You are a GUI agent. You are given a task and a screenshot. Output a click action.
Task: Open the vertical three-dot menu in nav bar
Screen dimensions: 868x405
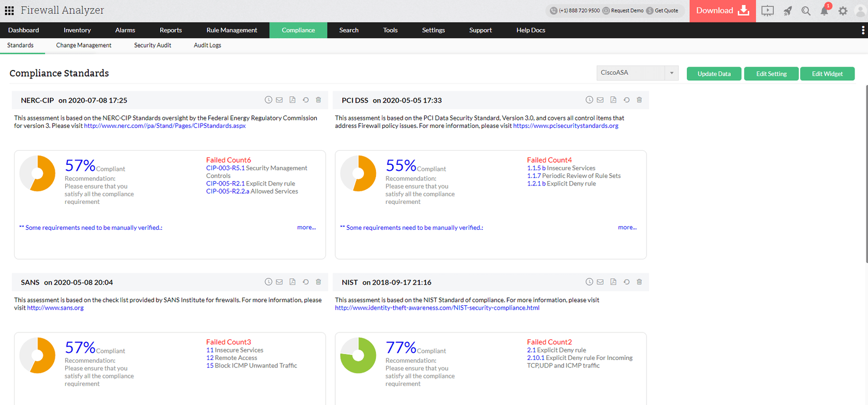click(863, 30)
